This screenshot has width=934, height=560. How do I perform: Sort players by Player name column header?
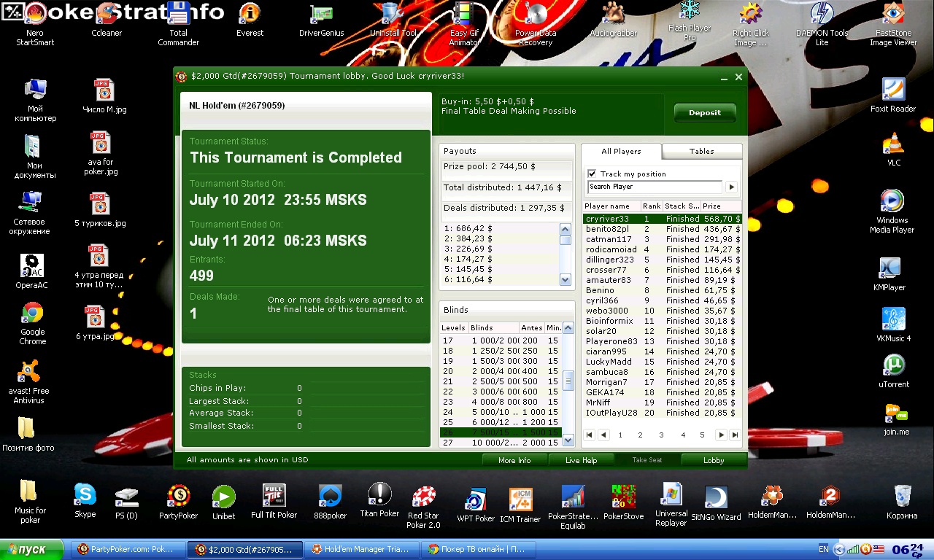(x=611, y=206)
